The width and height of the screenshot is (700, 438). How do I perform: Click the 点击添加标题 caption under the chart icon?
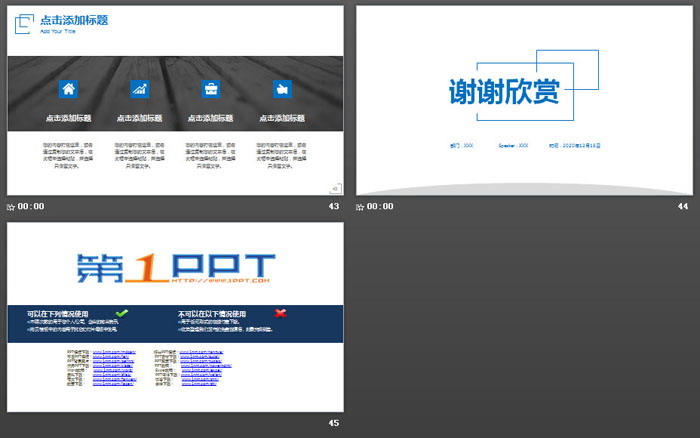tap(139, 118)
